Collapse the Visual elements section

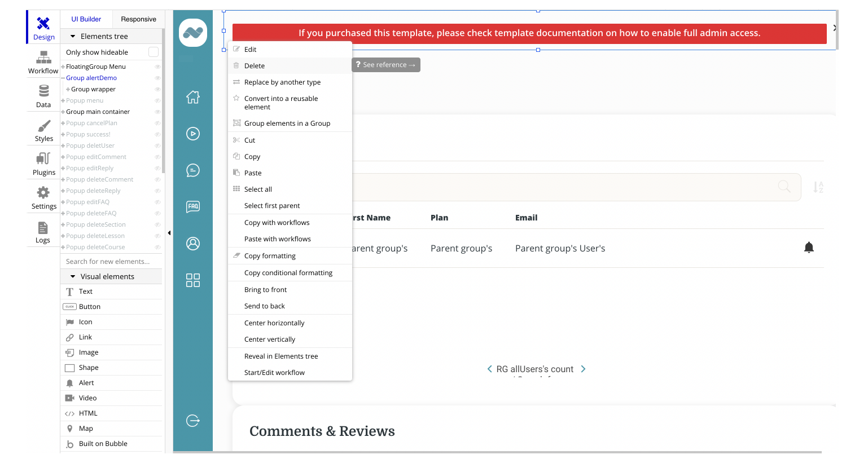click(x=73, y=276)
